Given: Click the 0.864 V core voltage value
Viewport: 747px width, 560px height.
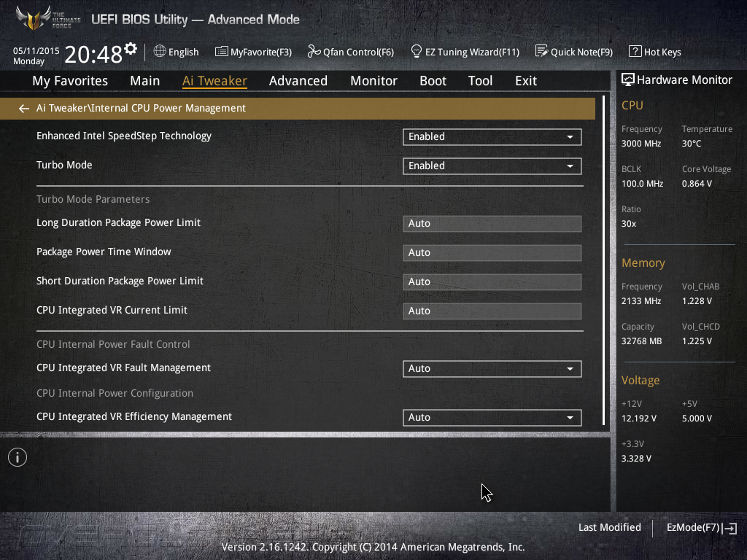Looking at the screenshot, I should coord(697,184).
